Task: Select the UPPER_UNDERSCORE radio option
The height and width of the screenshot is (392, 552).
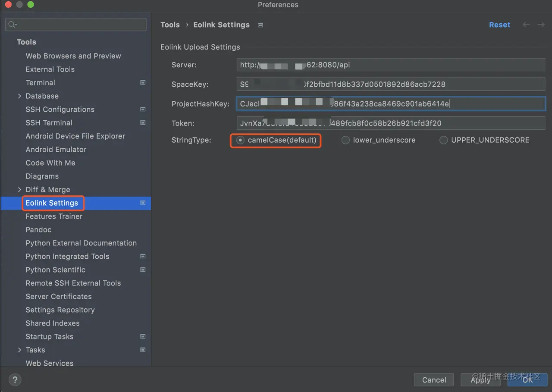Action: point(443,140)
